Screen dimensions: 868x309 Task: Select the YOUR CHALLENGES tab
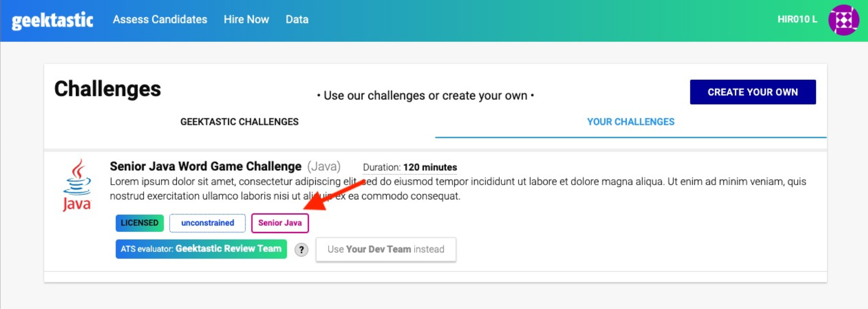point(630,122)
